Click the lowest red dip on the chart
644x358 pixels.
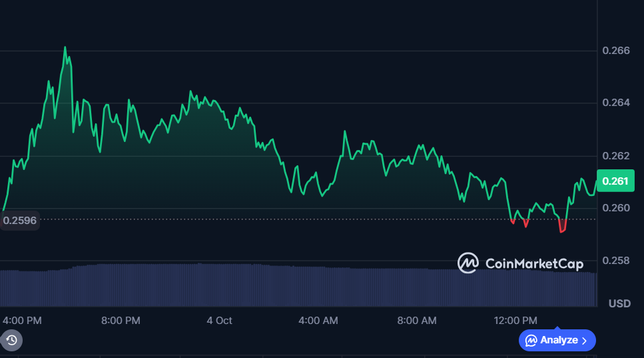point(561,231)
